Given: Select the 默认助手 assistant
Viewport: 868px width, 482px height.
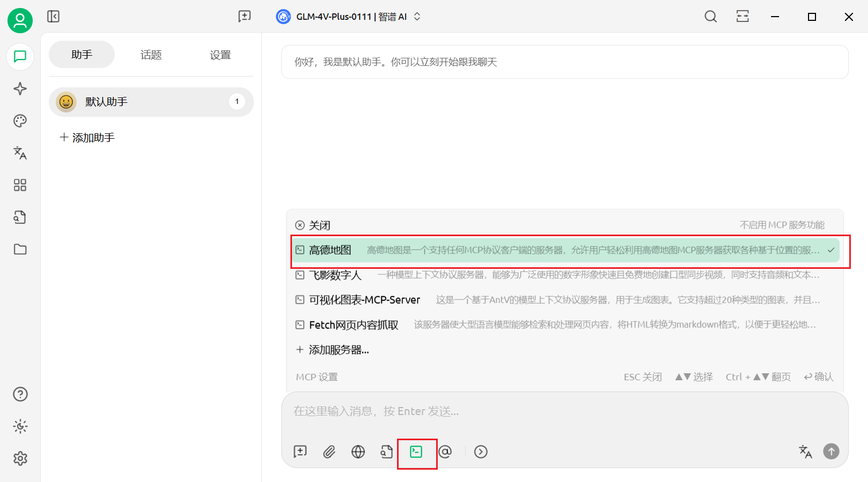Looking at the screenshot, I should coord(151,102).
